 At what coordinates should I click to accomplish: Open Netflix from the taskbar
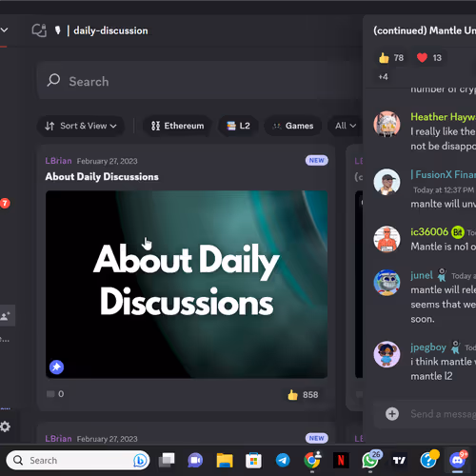pos(341,460)
